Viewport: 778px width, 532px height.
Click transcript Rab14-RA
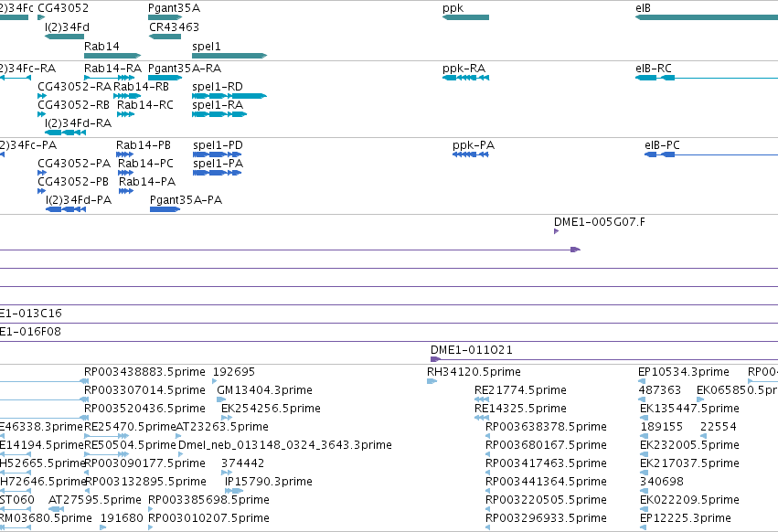tap(109, 78)
